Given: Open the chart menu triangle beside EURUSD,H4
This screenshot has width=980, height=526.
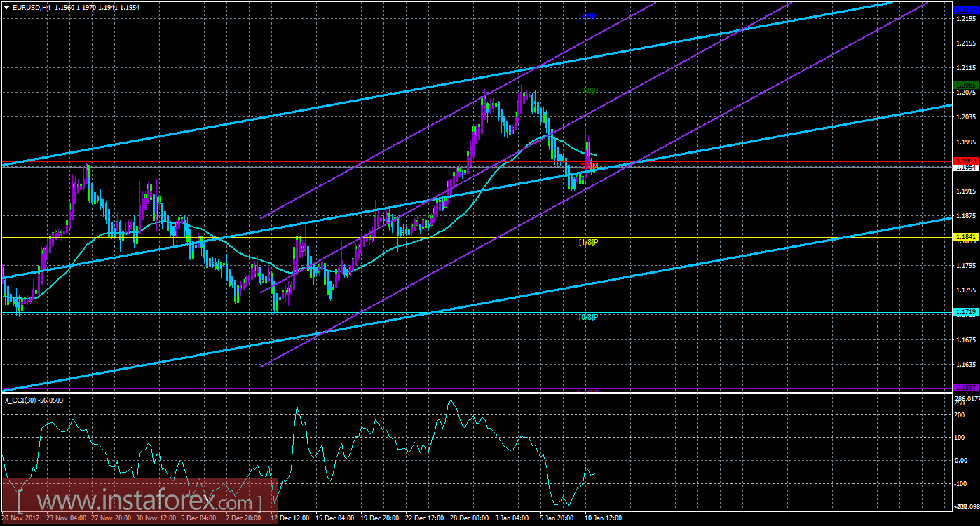Looking at the screenshot, I should coord(6,7).
